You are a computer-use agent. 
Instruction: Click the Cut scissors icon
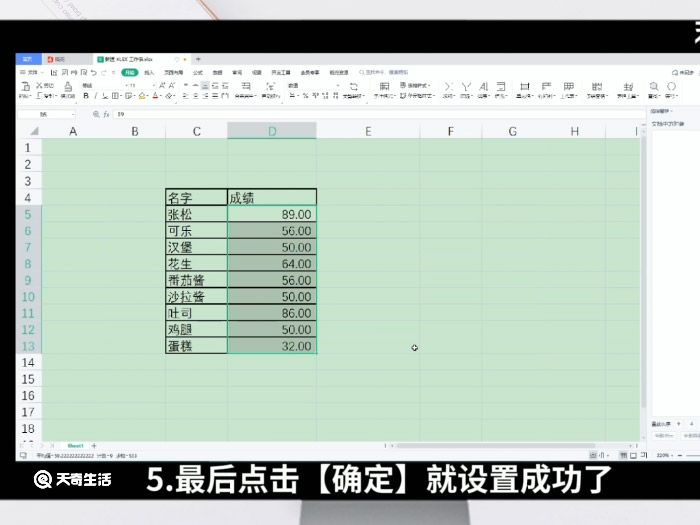pos(39,85)
